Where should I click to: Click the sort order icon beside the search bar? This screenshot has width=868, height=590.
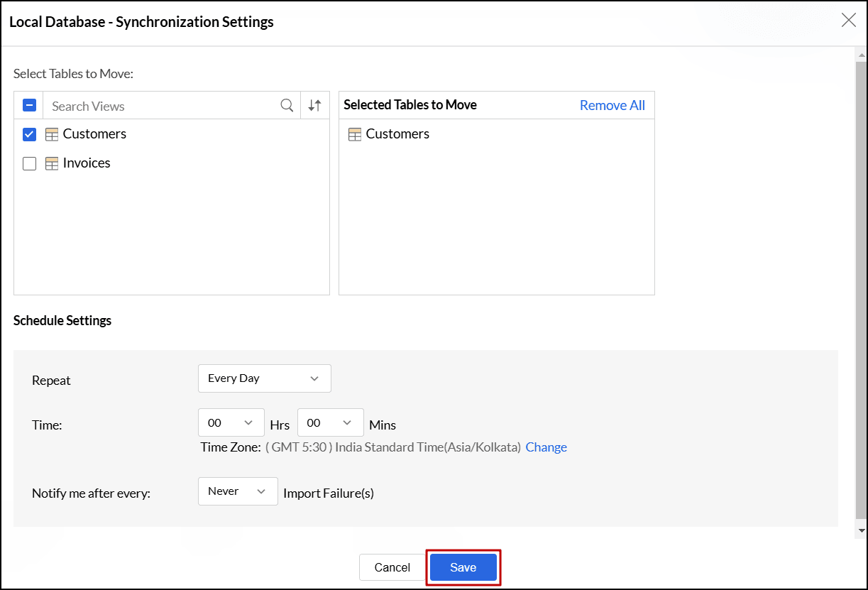point(314,105)
